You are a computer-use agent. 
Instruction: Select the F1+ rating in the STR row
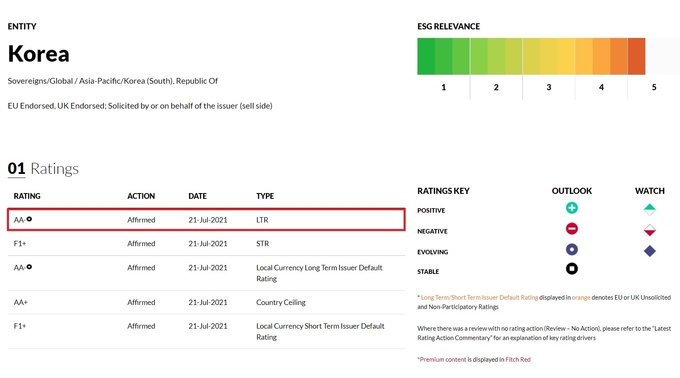coord(20,244)
